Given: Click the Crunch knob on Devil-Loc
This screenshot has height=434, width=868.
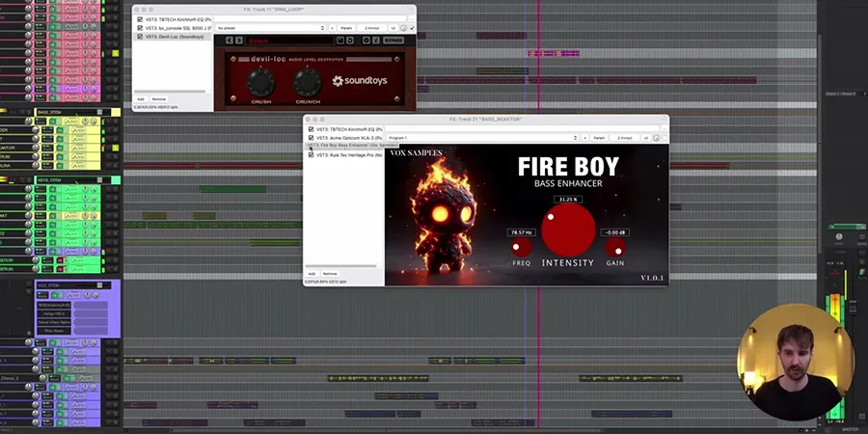Looking at the screenshot, I should click(x=308, y=83).
